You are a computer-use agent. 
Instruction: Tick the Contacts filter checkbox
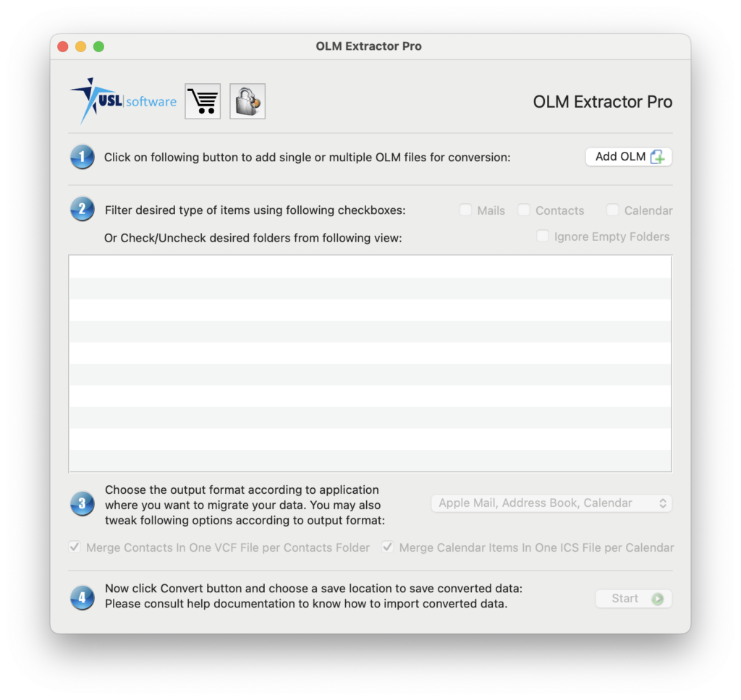point(524,210)
